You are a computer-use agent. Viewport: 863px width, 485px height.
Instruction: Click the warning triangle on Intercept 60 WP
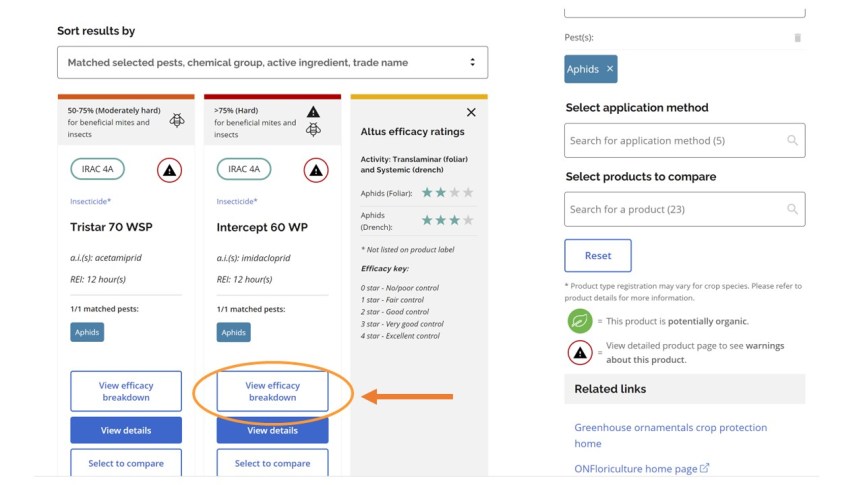316,170
